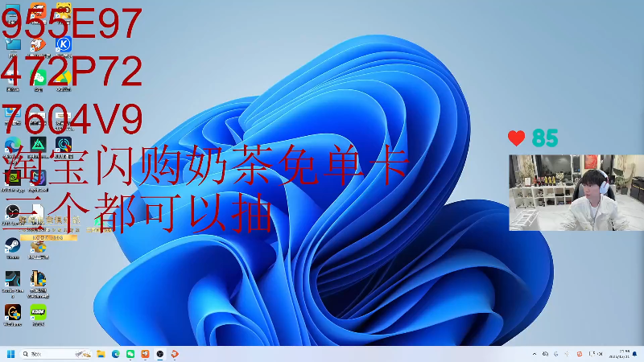
Task: Open Microsoft Edge from the desktop
Action: 13,146
